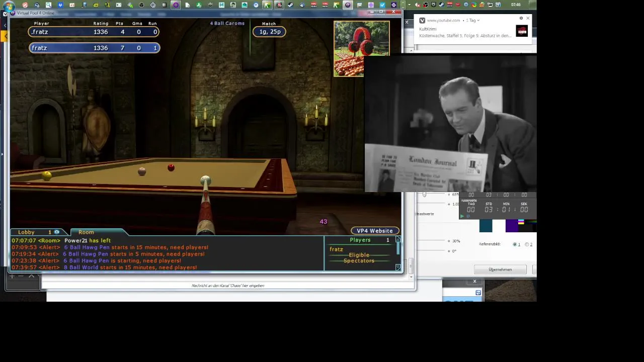Click the magnifier icon in the taskbar
Viewport: 644px width, 362px height.
coord(48,5)
